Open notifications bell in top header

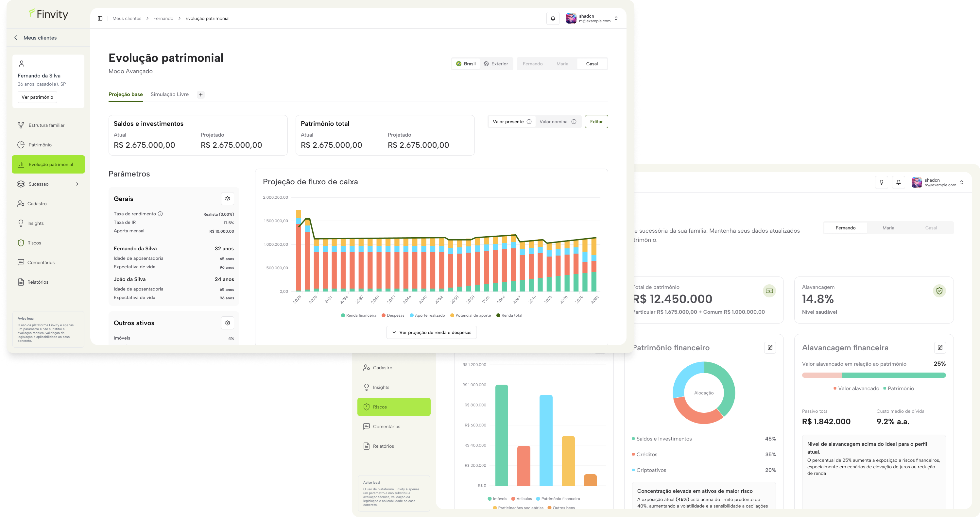[x=553, y=18]
